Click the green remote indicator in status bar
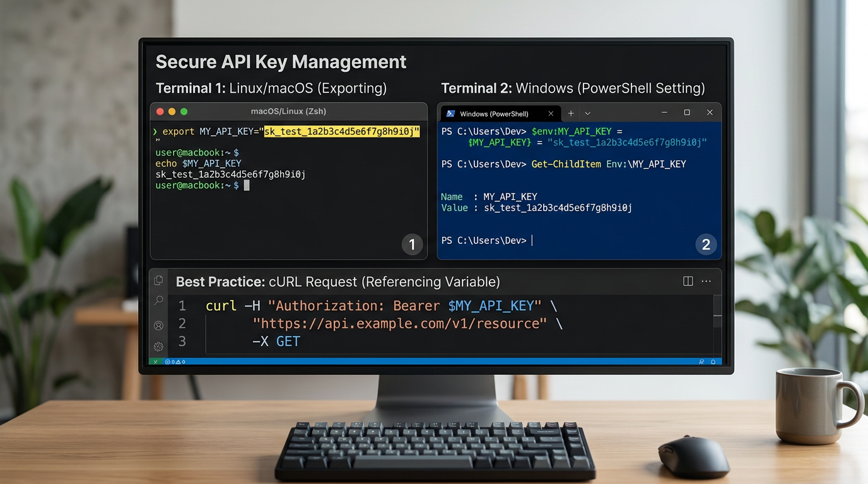The height and width of the screenshot is (484, 868). pyautogui.click(x=155, y=362)
